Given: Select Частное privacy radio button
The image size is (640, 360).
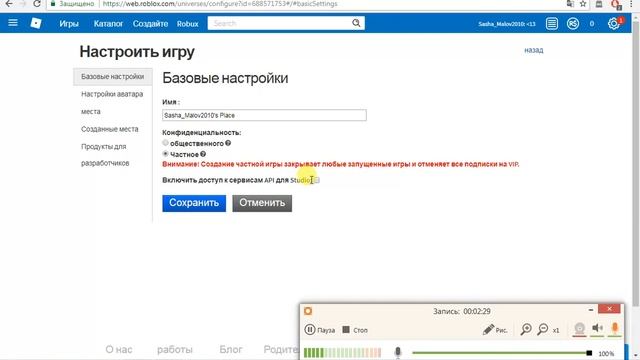Looking at the screenshot, I should (165, 154).
